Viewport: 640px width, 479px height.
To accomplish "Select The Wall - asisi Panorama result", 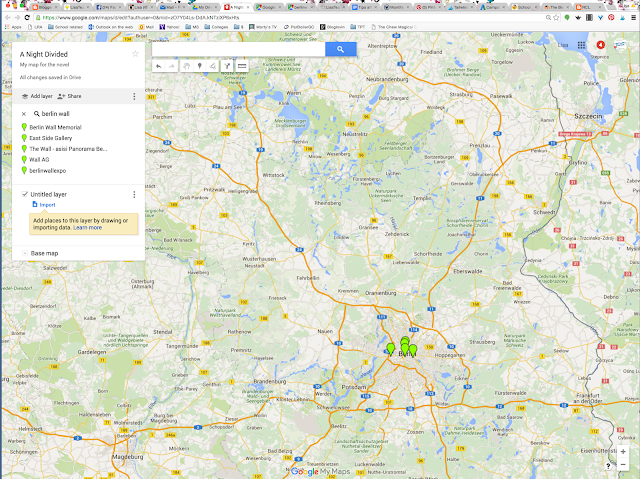I will (64, 149).
